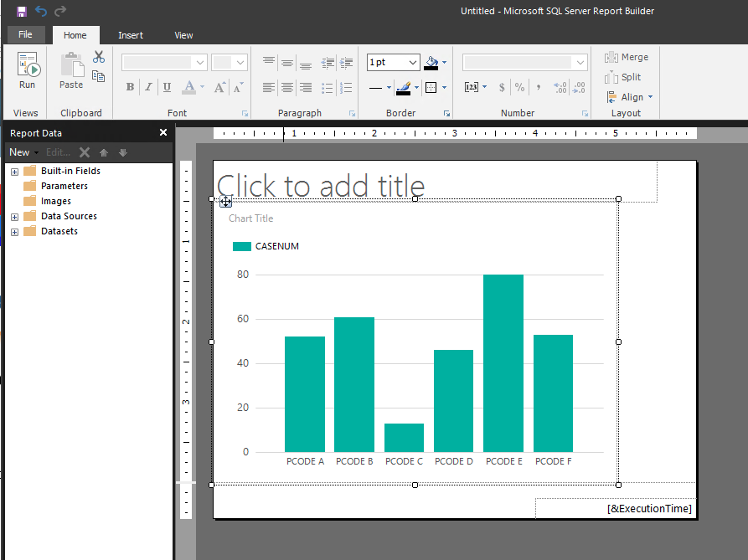Click the New button in Report Data
Image resolution: width=748 pixels, height=560 pixels.
(x=19, y=152)
